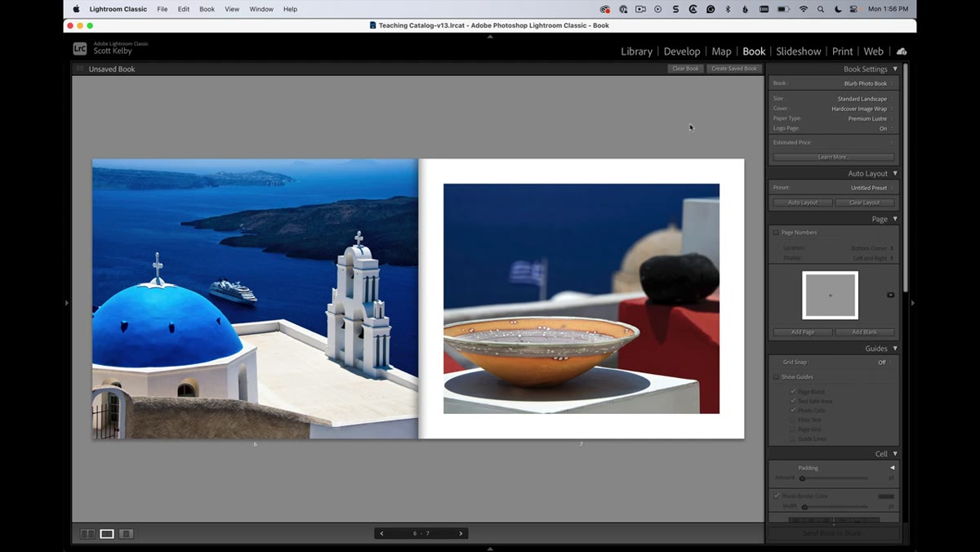The width and height of the screenshot is (980, 552).
Task: Open the Window menu
Action: 261,9
